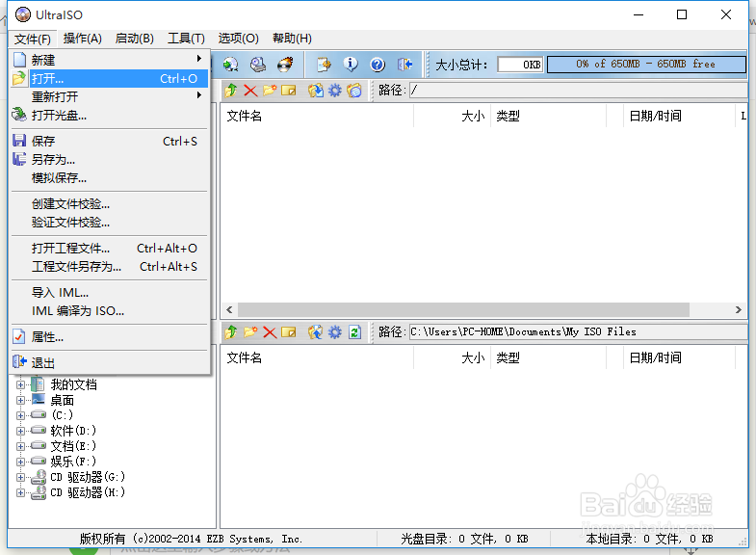This screenshot has height=555, width=756.
Task: Click the 大小总计 0KB field
Action: click(520, 65)
